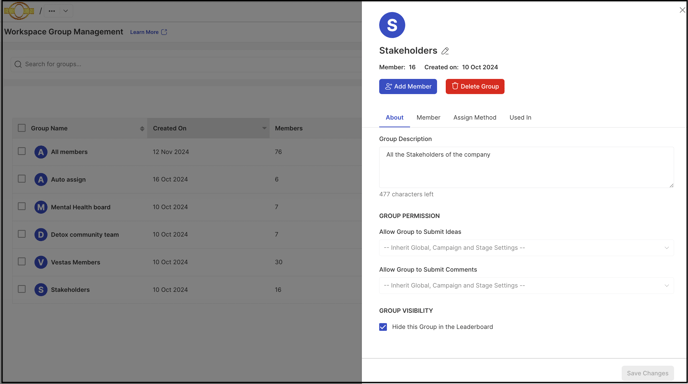Screen dimensions: 688x384
Task: Click the Mental Health board M avatar
Action: point(41,207)
